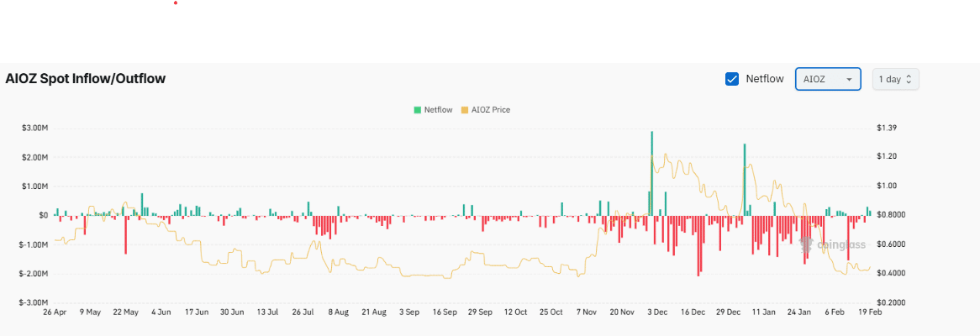Click the green Netflow legend square
This screenshot has width=980, height=336.
point(417,110)
